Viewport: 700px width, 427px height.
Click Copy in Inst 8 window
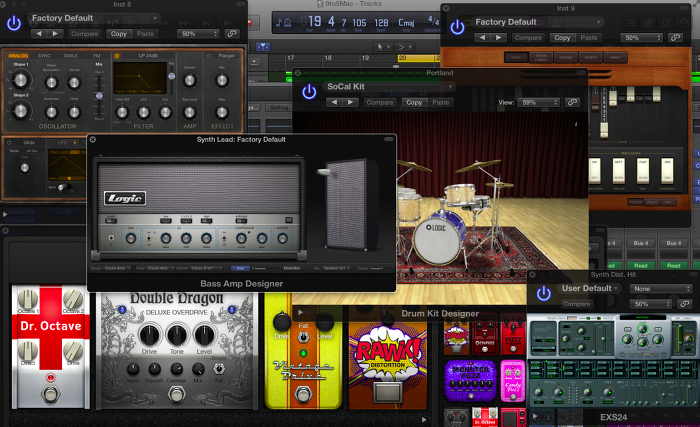pyautogui.click(x=119, y=34)
